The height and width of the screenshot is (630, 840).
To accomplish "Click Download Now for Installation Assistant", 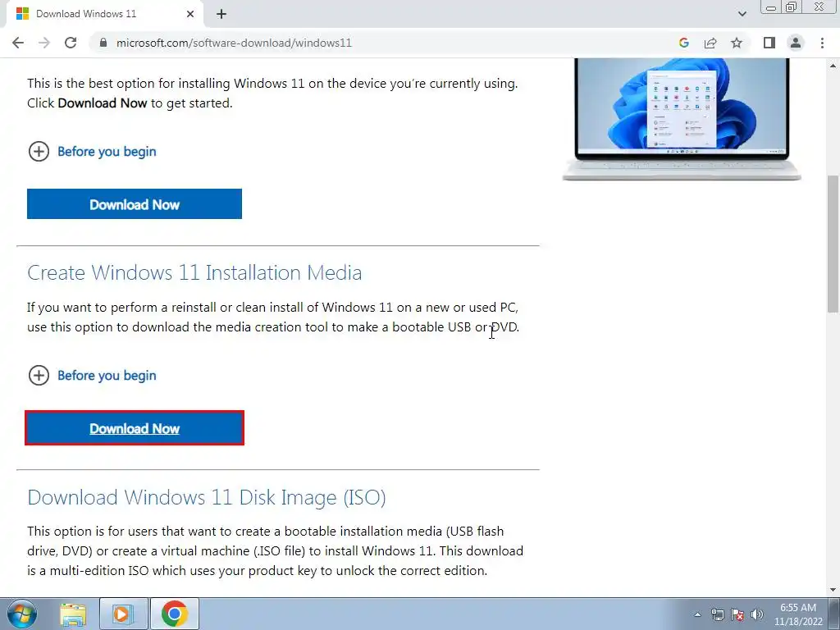I will click(135, 204).
